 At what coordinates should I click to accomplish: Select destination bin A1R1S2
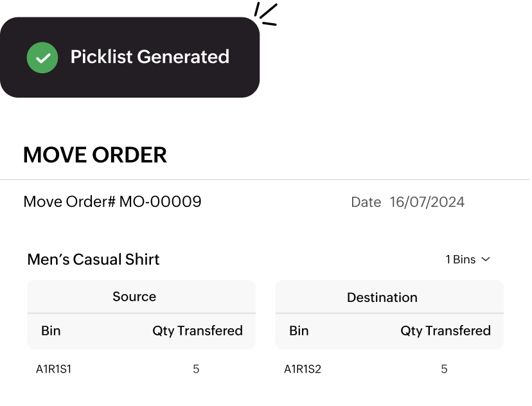[303, 369]
